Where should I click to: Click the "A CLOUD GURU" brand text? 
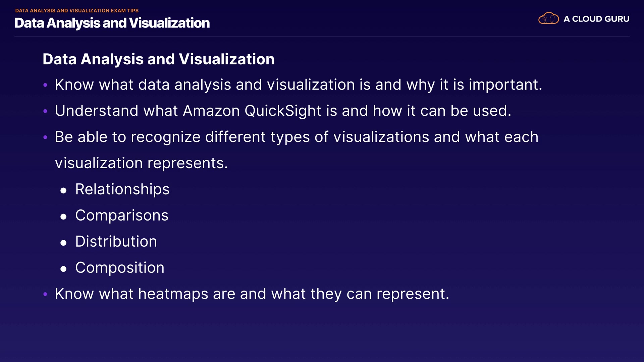[596, 19]
